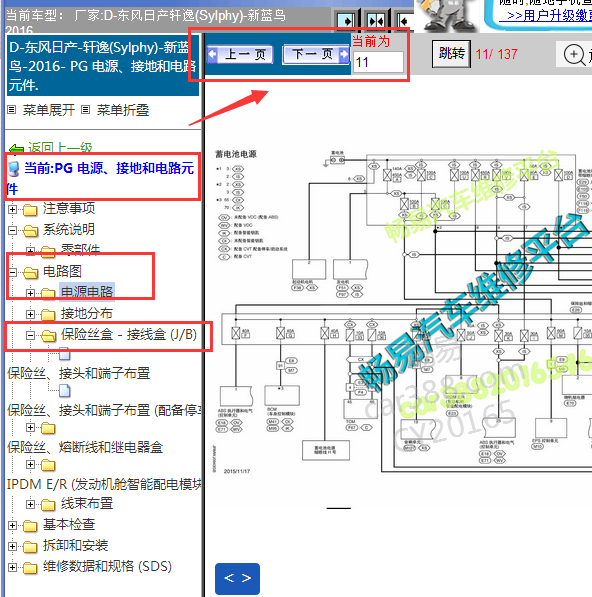The width and height of the screenshot is (592, 597).
Task: Collapse the 系统说明 node
Action: [12, 230]
